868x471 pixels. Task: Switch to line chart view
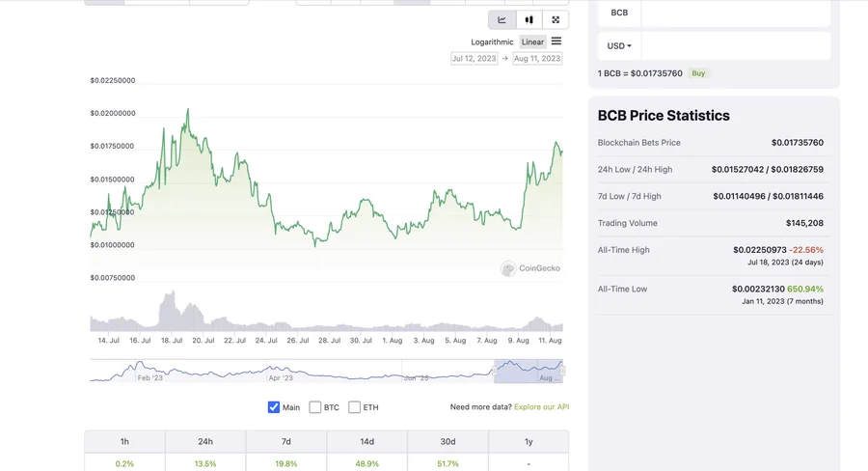pyautogui.click(x=502, y=19)
